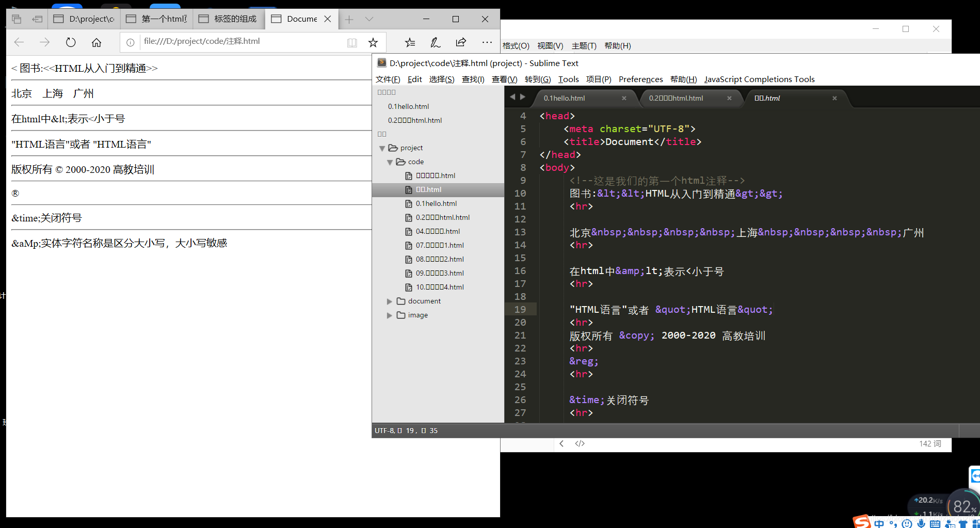Viewport: 980px width, 528px height.
Task: Open 04 html file in sidebar
Action: coord(438,231)
